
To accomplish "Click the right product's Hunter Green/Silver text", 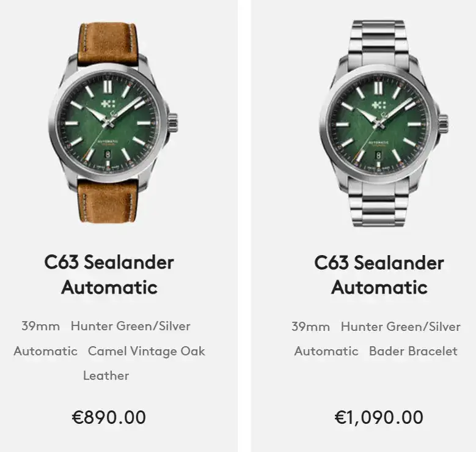I will (401, 327).
